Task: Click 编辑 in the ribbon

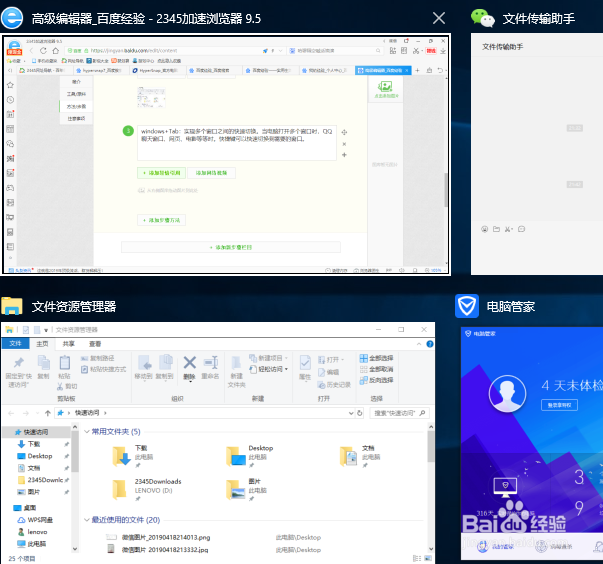Action: point(328,372)
